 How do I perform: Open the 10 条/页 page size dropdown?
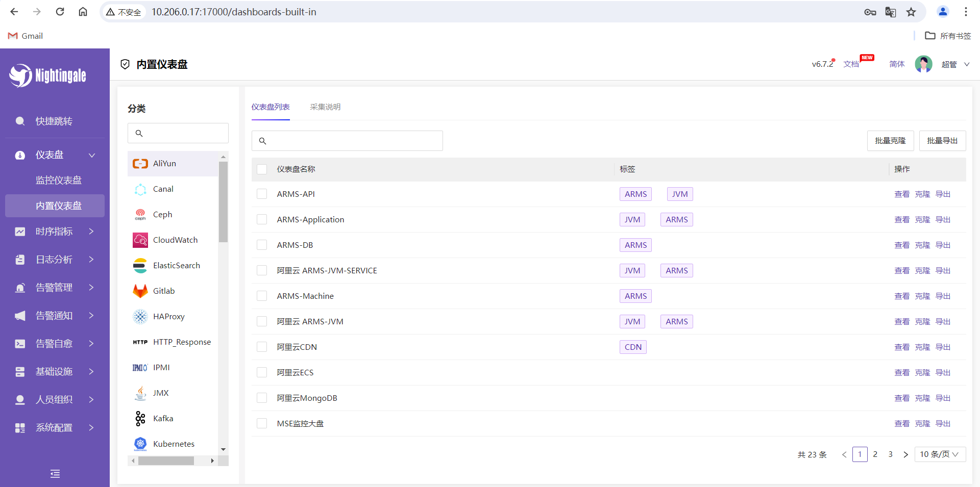[940, 454]
